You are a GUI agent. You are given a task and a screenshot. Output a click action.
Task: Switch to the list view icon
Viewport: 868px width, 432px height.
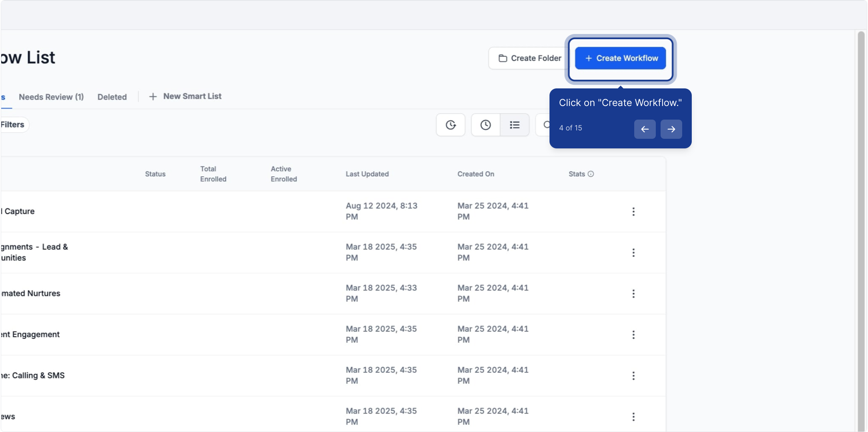pyautogui.click(x=515, y=125)
